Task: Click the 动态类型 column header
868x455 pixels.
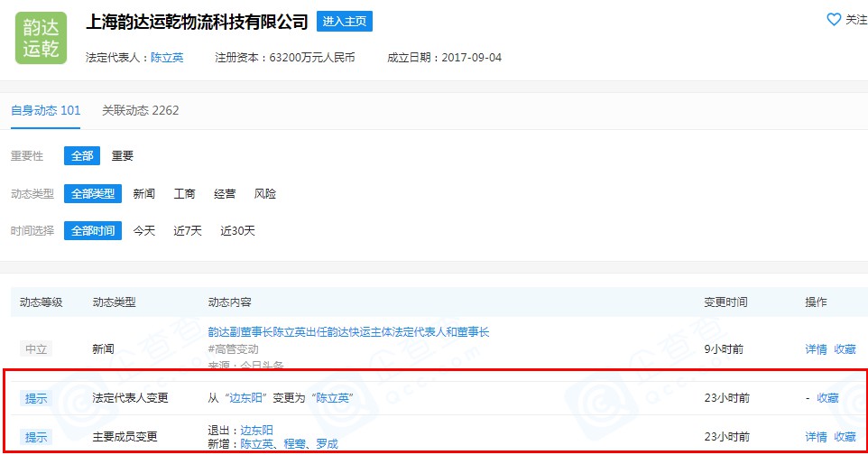Action: tap(114, 302)
